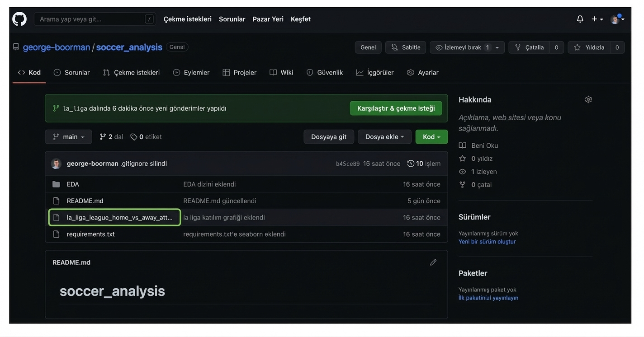Click the tag icon next to etiket
Viewport: 644px width, 337px height.
point(134,137)
